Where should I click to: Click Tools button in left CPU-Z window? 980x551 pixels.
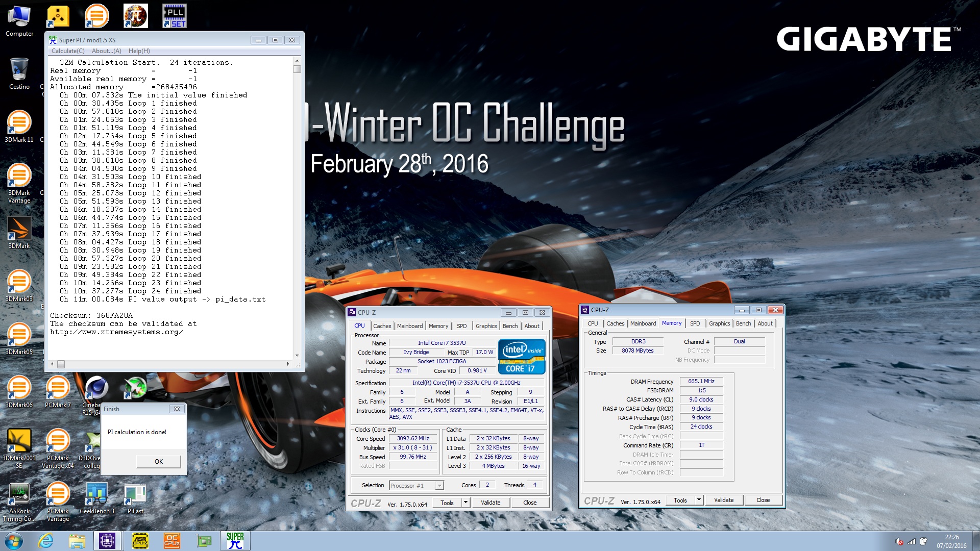(x=447, y=503)
